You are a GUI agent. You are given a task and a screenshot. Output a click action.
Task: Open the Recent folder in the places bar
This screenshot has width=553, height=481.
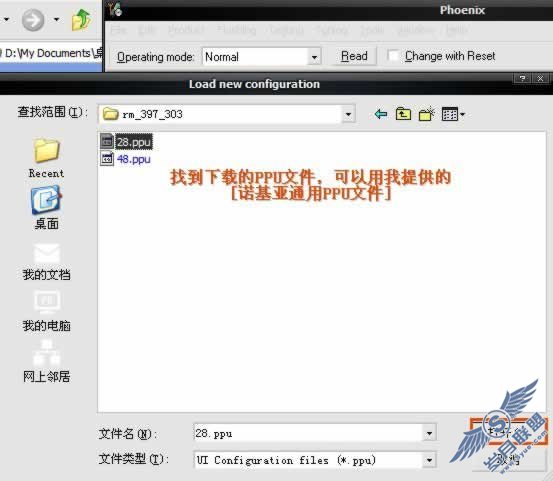tap(46, 158)
